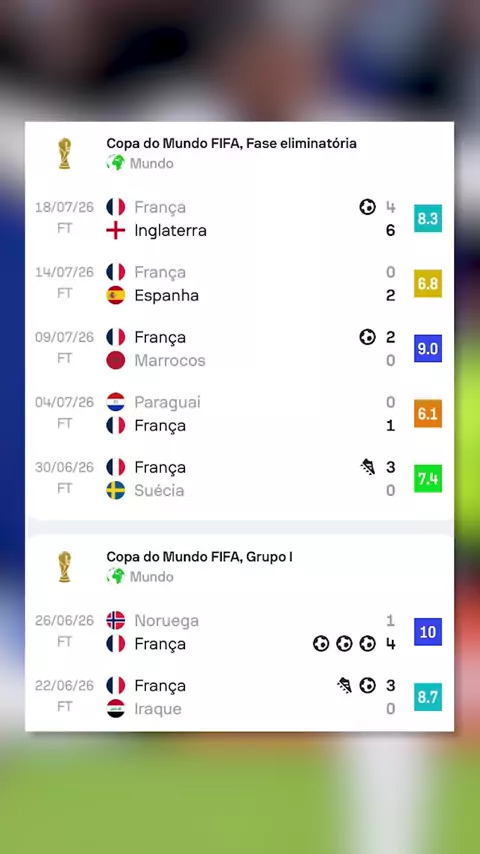The width and height of the screenshot is (480, 854).
Task: Open Copa do Mundo FIFA, Fase eliminatória heading
Action: 232,143
